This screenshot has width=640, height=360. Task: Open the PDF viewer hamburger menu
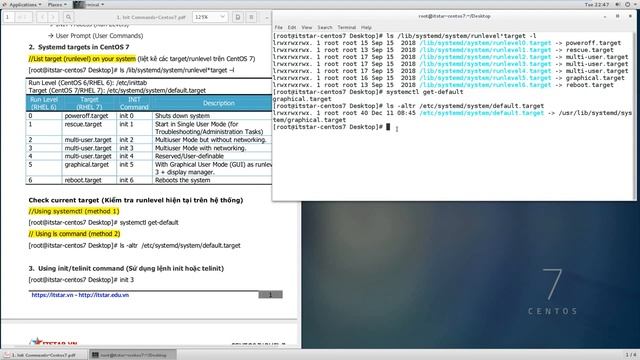tap(251, 17)
